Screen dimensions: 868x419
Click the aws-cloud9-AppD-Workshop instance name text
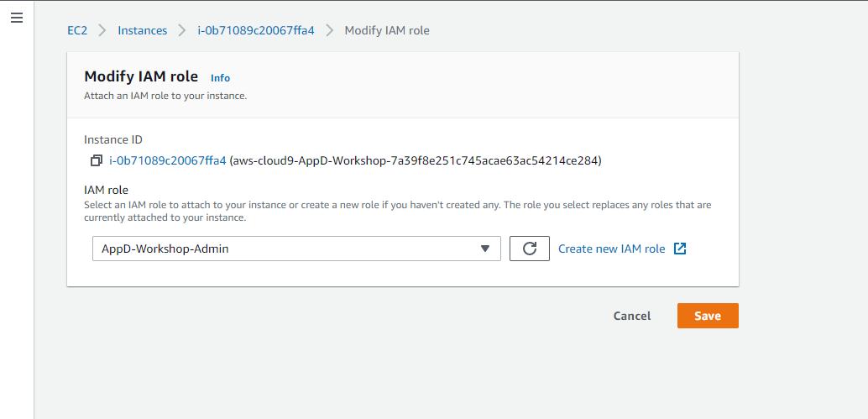[x=416, y=160]
